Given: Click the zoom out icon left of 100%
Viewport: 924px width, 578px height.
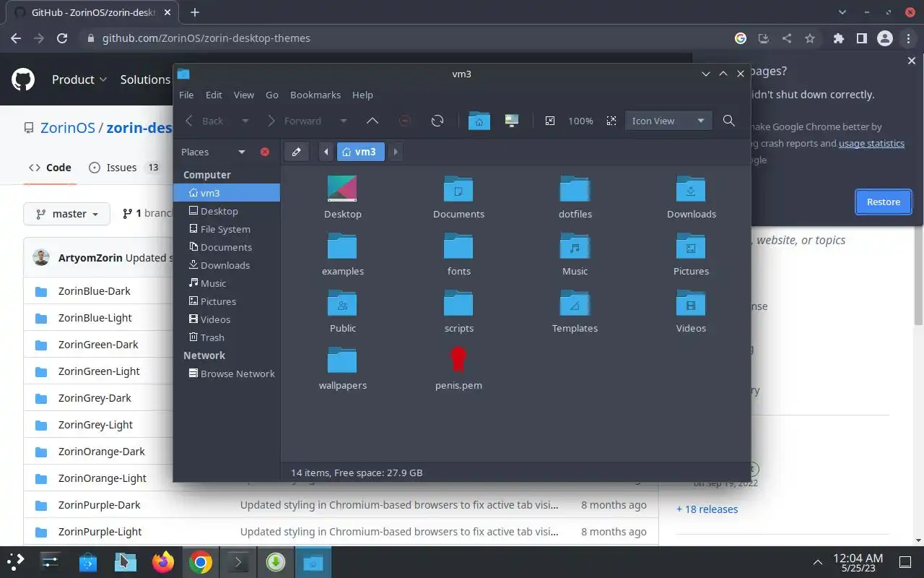Looking at the screenshot, I should tap(550, 121).
